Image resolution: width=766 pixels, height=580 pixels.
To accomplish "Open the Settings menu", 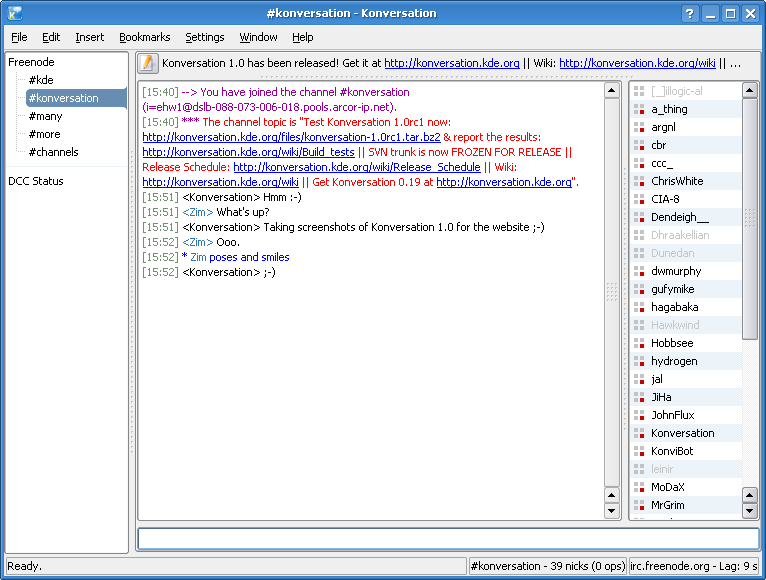I will coord(205,37).
